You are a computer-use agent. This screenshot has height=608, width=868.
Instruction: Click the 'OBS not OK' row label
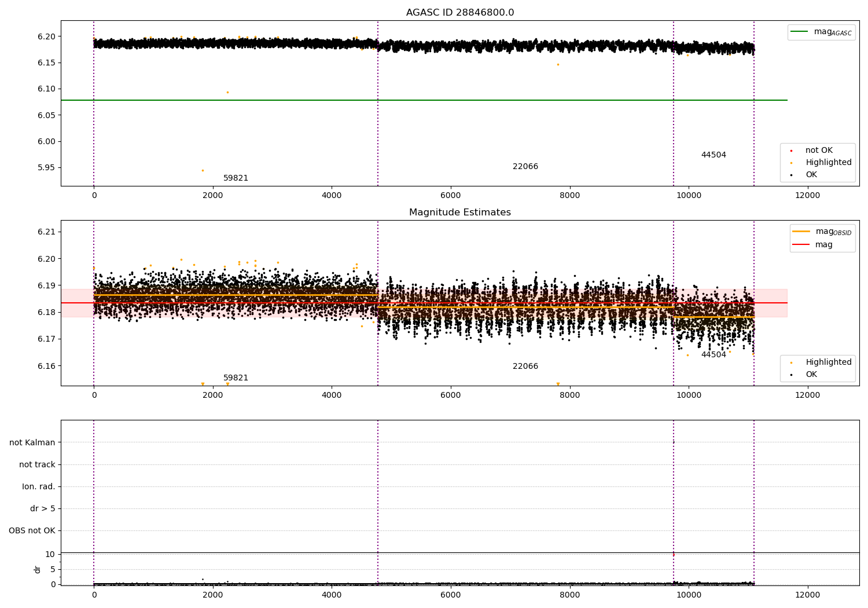point(32,531)
